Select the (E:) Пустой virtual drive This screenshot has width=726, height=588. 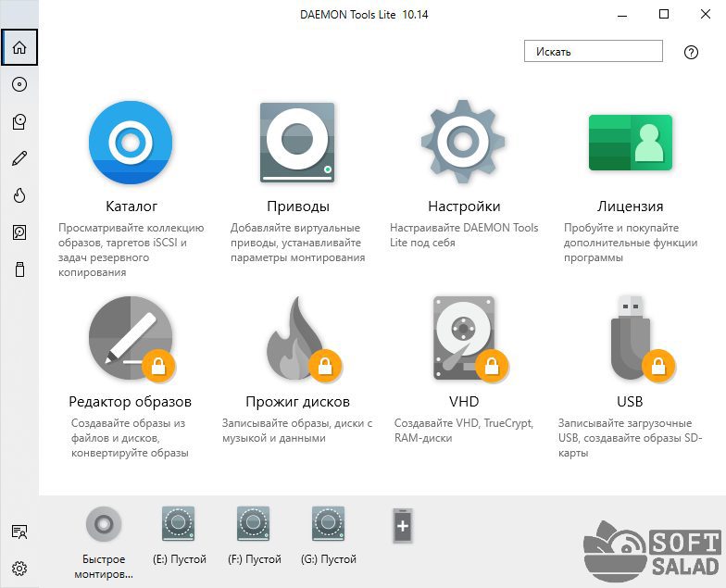click(x=179, y=524)
